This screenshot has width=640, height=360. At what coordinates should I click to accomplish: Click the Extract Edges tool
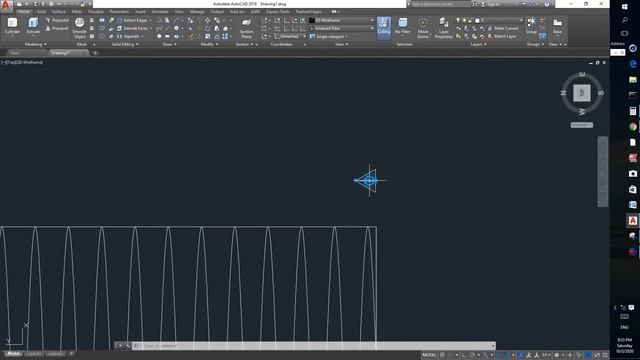pos(133,20)
